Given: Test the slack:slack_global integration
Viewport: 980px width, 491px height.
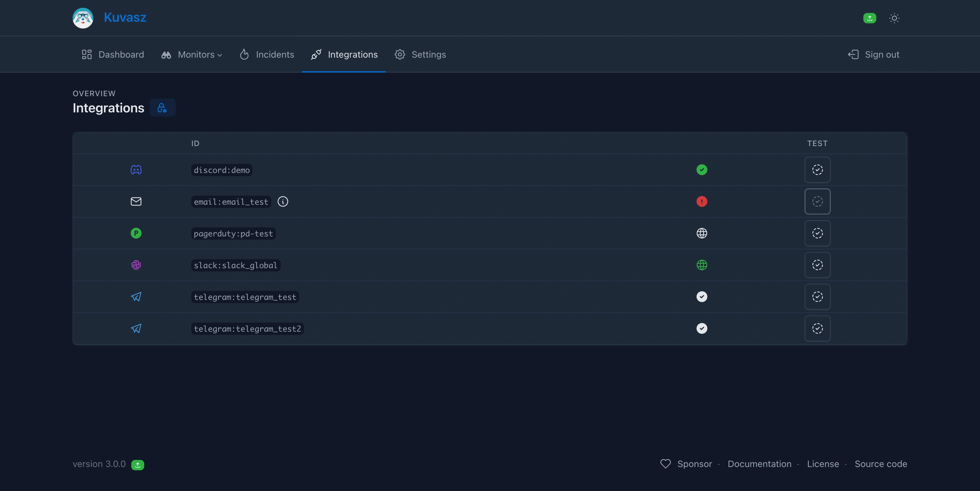Looking at the screenshot, I should point(817,265).
